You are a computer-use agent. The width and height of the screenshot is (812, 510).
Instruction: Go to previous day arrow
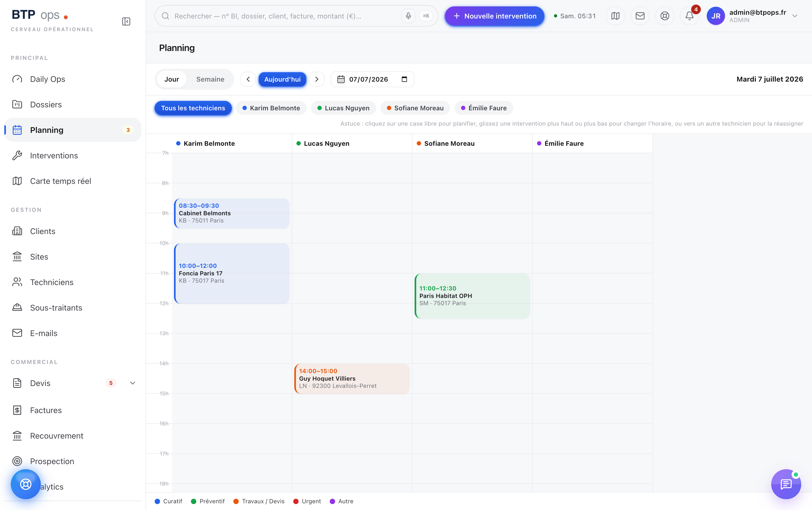[x=248, y=79]
